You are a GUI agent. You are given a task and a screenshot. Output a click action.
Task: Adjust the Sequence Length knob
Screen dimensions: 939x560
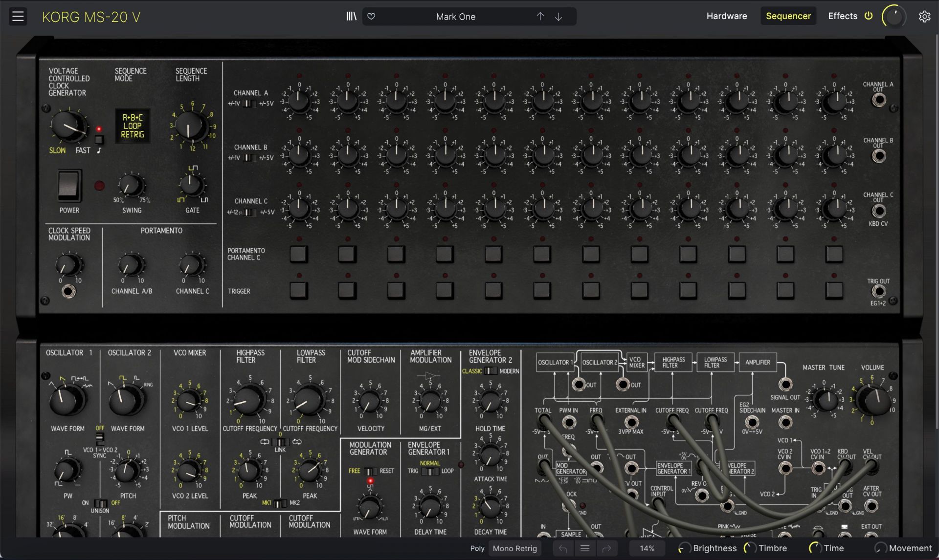(x=191, y=126)
